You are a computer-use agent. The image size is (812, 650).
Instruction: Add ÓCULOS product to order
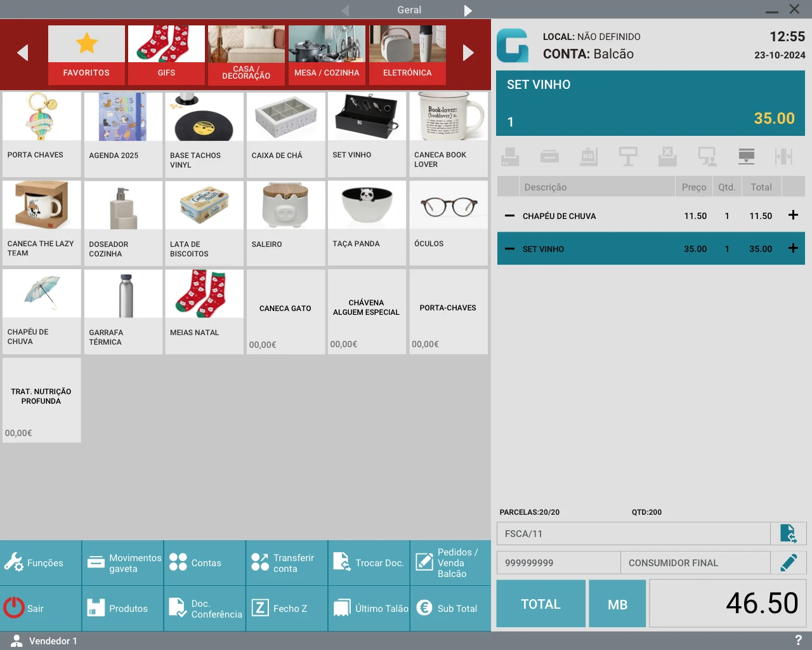click(449, 222)
